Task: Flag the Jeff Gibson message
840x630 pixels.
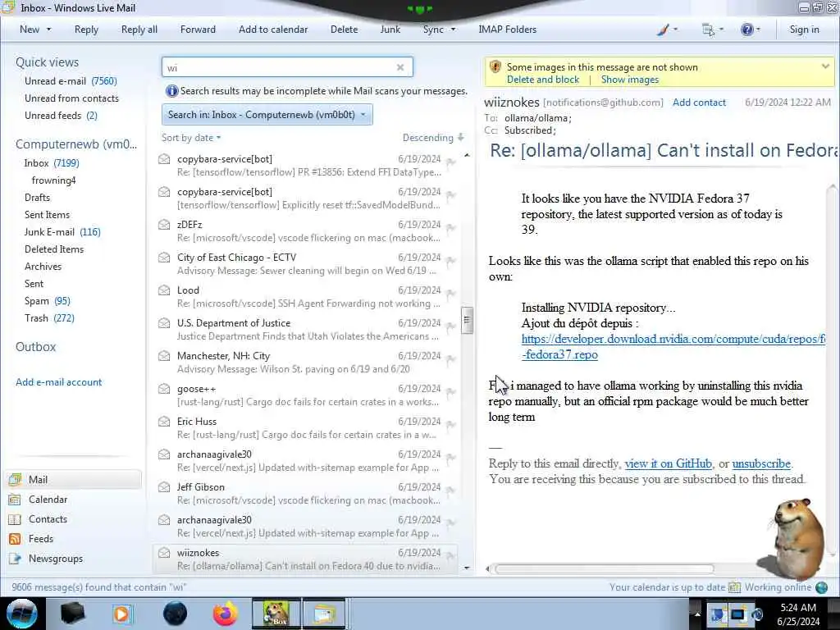Action: (451, 491)
